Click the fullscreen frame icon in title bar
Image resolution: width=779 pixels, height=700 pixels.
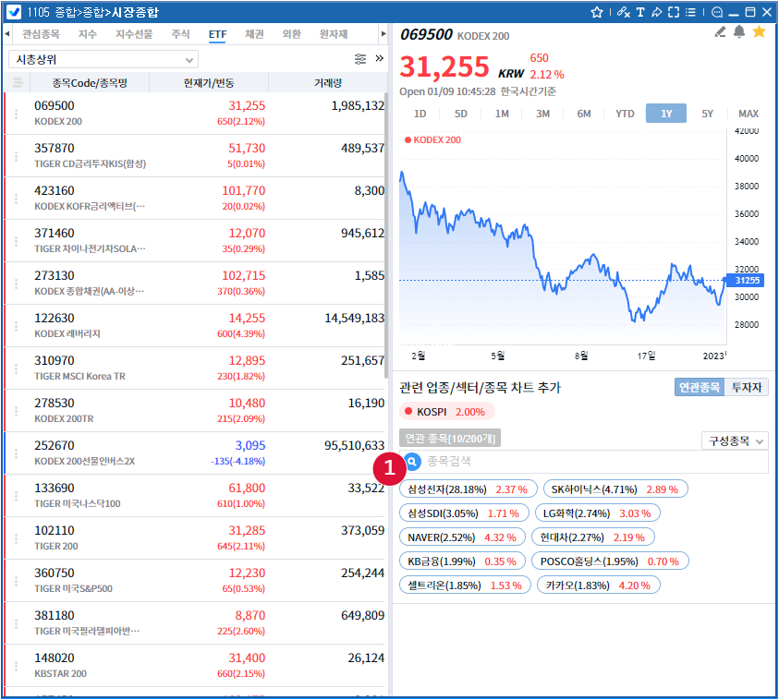click(x=674, y=13)
